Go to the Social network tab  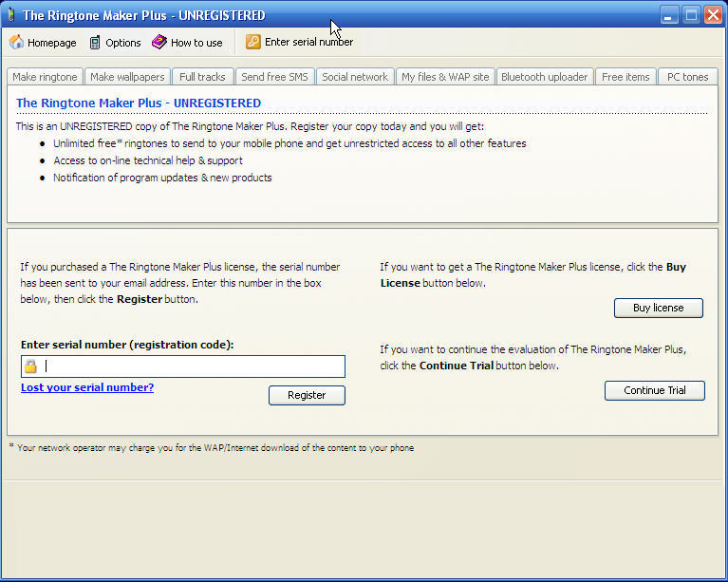(355, 77)
